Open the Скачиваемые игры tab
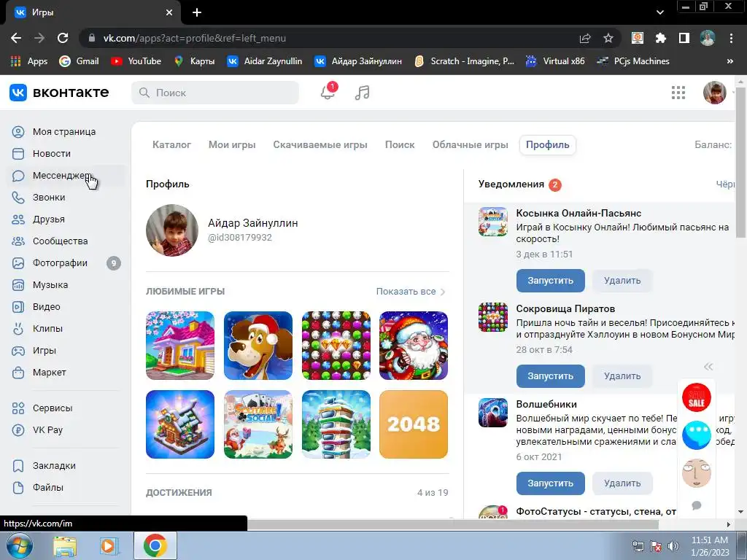This screenshot has height=560, width=747. pyautogui.click(x=320, y=145)
